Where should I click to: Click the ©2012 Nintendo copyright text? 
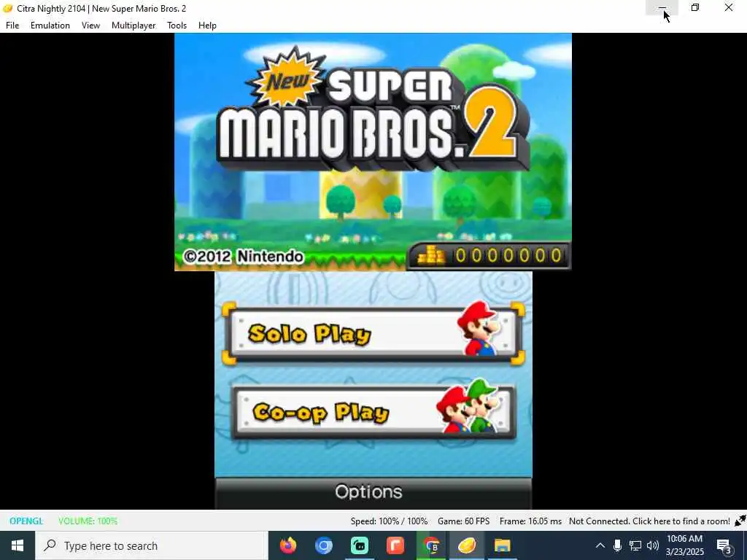click(244, 257)
